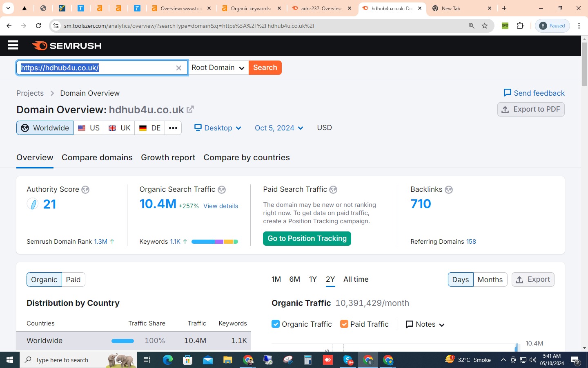Open Mail app from taskbar
This screenshot has height=368, width=588.
(208, 360)
